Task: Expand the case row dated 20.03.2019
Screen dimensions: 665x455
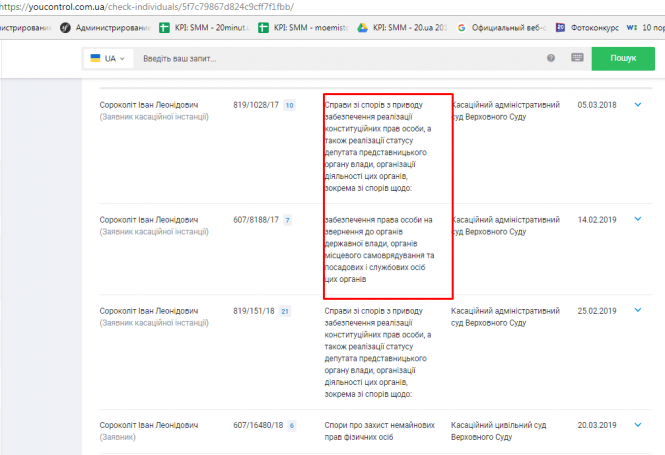Action: [x=637, y=425]
